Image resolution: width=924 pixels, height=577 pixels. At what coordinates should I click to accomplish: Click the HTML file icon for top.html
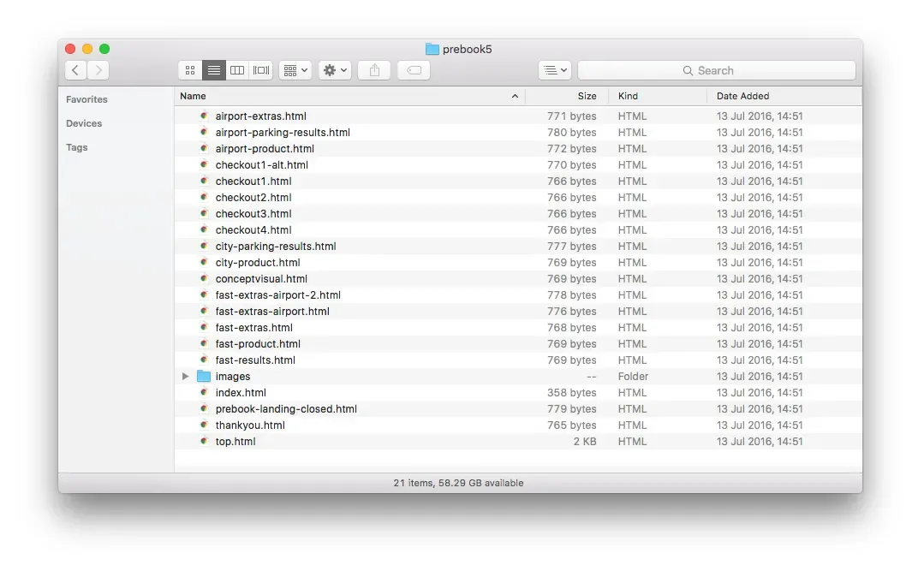click(204, 441)
